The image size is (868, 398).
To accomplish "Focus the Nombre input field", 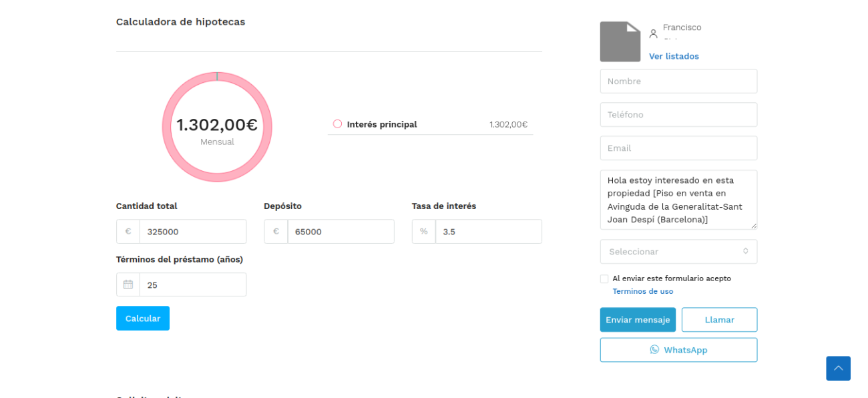I will (678, 81).
